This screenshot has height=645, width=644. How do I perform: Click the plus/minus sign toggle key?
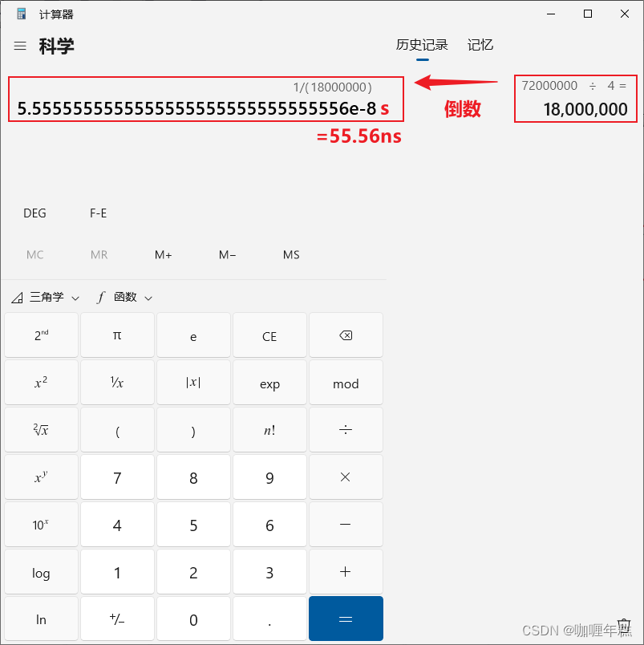click(117, 619)
